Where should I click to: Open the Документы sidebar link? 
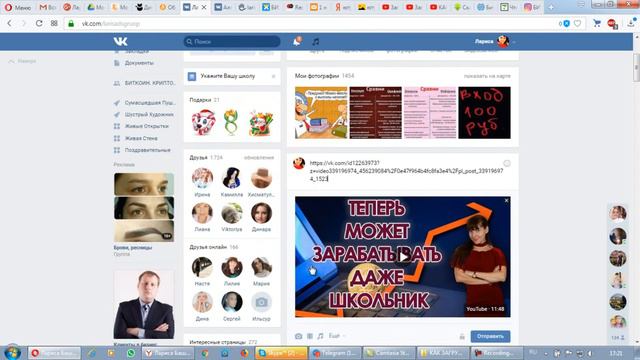[139, 63]
